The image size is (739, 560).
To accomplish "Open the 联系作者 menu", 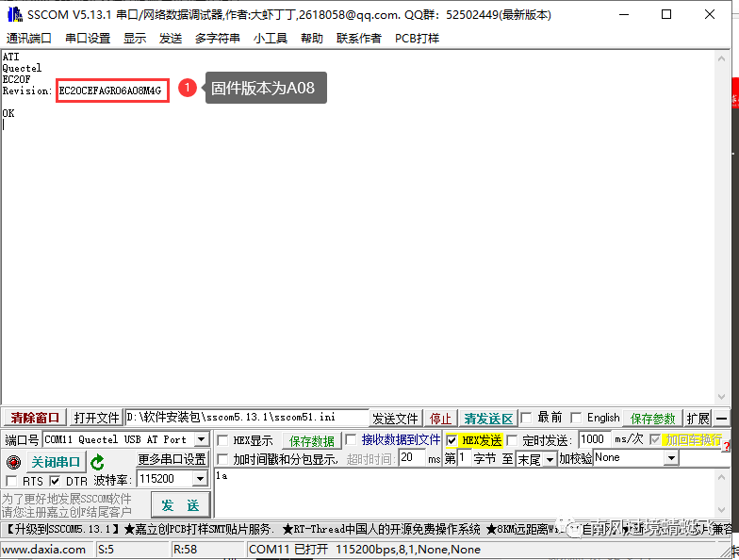I will (x=358, y=38).
